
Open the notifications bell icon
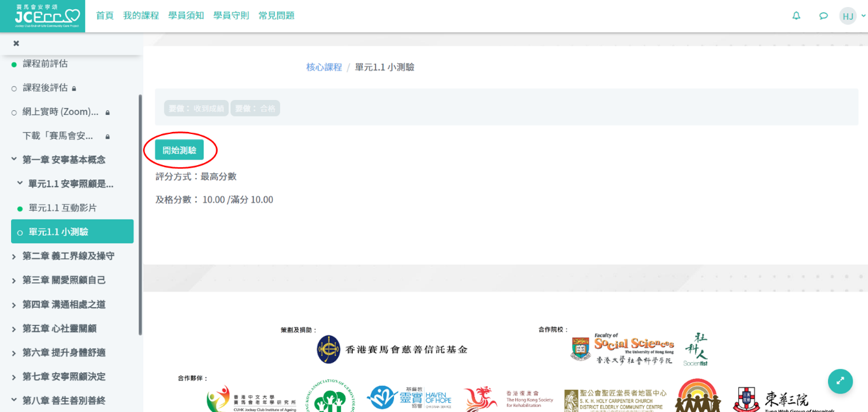point(796,16)
